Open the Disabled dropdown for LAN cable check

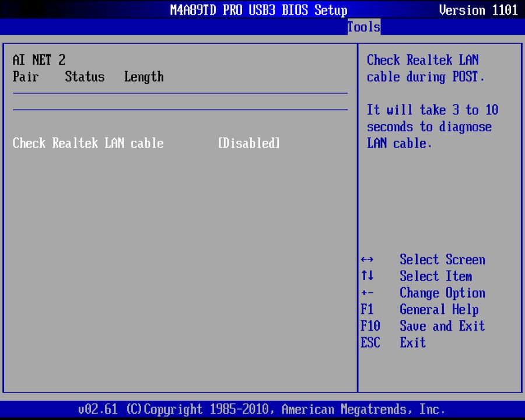coord(249,143)
